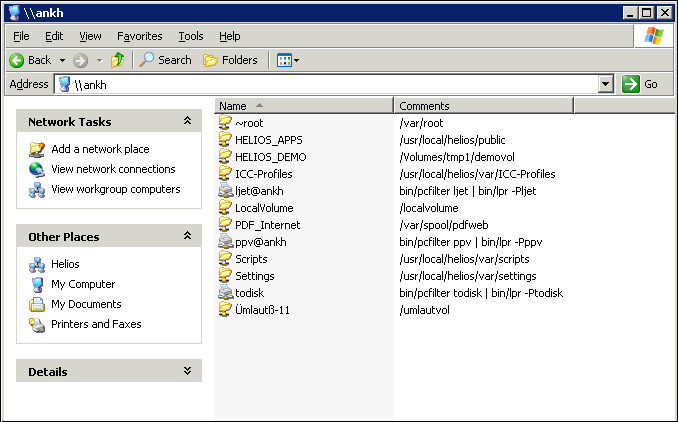The width and height of the screenshot is (678, 422).
Task: Click comment /var/spool/pdfweb
Action: 444,225
